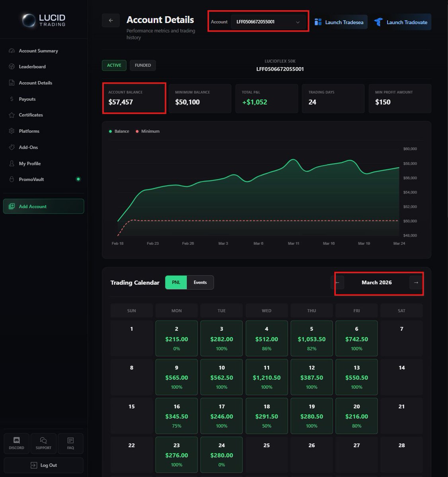The height and width of the screenshot is (477, 448).
Task: Go to next month in Trading Calendar
Action: [416, 283]
